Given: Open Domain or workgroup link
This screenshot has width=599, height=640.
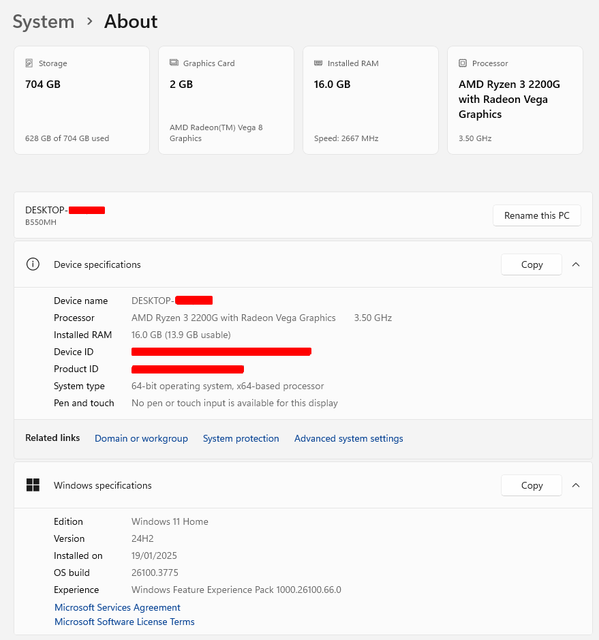Looking at the screenshot, I should pyautogui.click(x=141, y=438).
